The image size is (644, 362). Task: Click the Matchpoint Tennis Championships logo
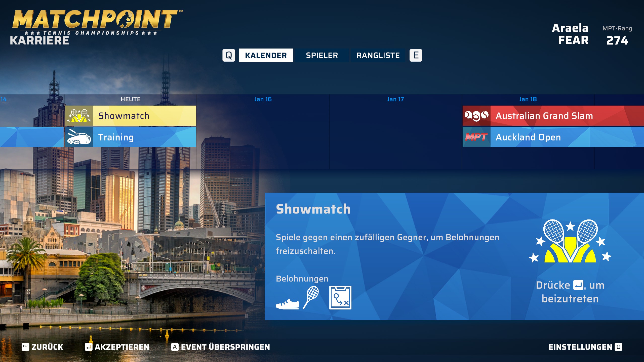point(98,22)
